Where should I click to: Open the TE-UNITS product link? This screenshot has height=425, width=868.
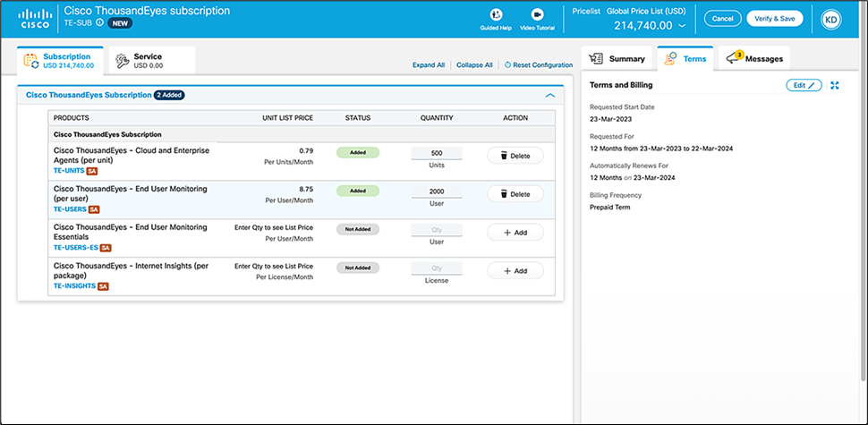[x=69, y=171]
